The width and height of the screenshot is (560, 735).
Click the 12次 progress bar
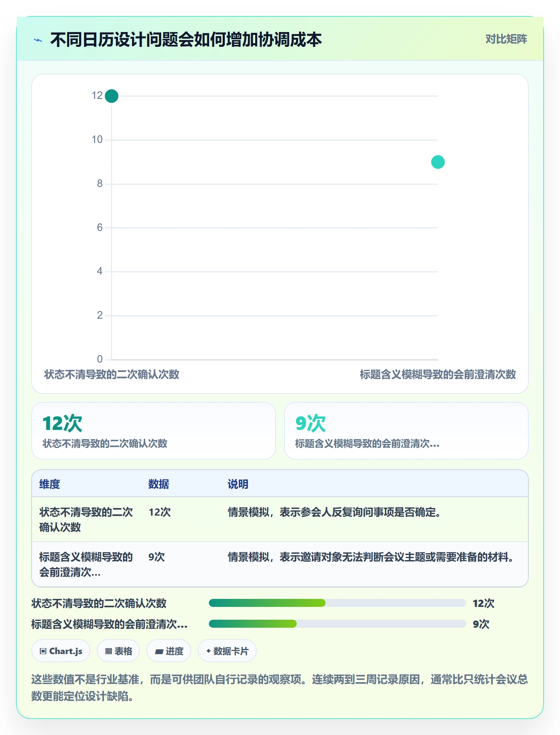coord(338,603)
